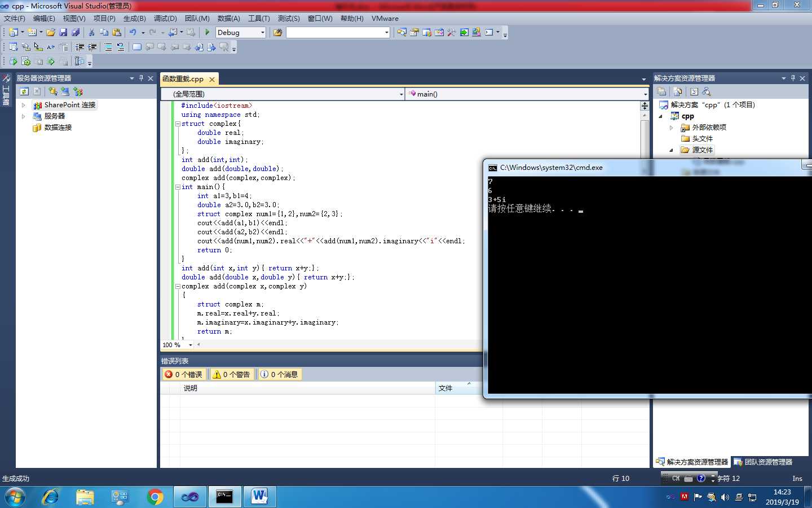Screen dimensions: 812x508
Task: Toggle the 0 个消息 messages filter
Action: point(279,374)
